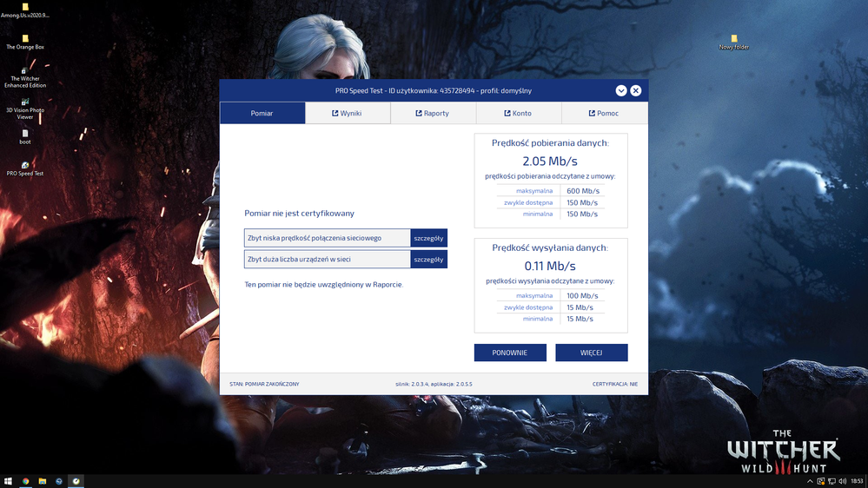Select the Nowy folder desktop icon
Image resolution: width=868 pixels, height=488 pixels.
(x=734, y=43)
